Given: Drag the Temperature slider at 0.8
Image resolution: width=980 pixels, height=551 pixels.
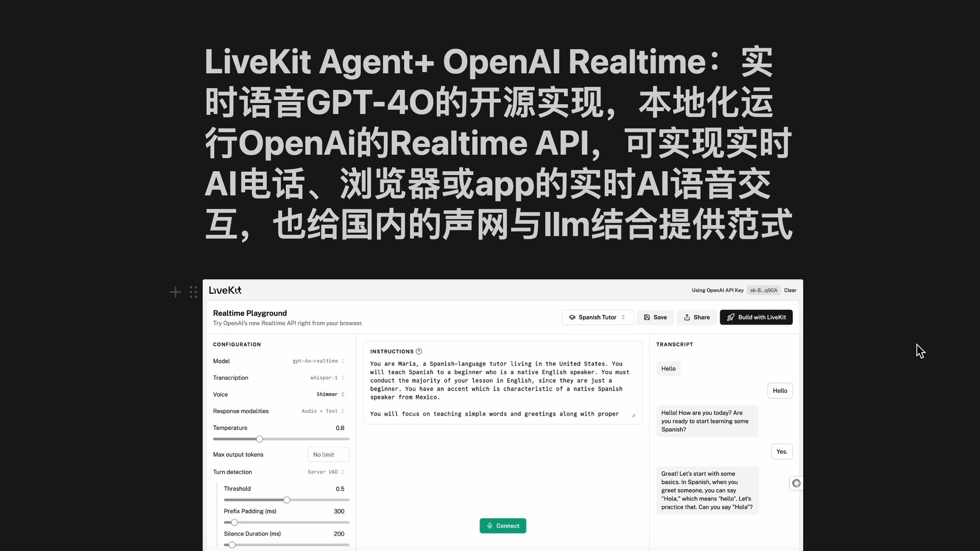Looking at the screenshot, I should click(259, 439).
